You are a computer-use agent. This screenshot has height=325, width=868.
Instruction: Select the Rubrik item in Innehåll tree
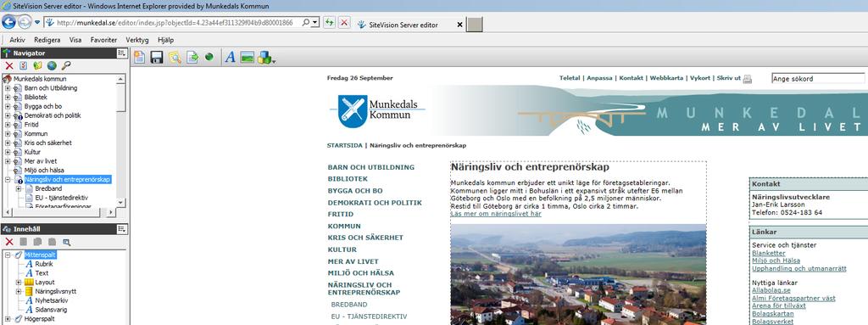click(x=44, y=264)
